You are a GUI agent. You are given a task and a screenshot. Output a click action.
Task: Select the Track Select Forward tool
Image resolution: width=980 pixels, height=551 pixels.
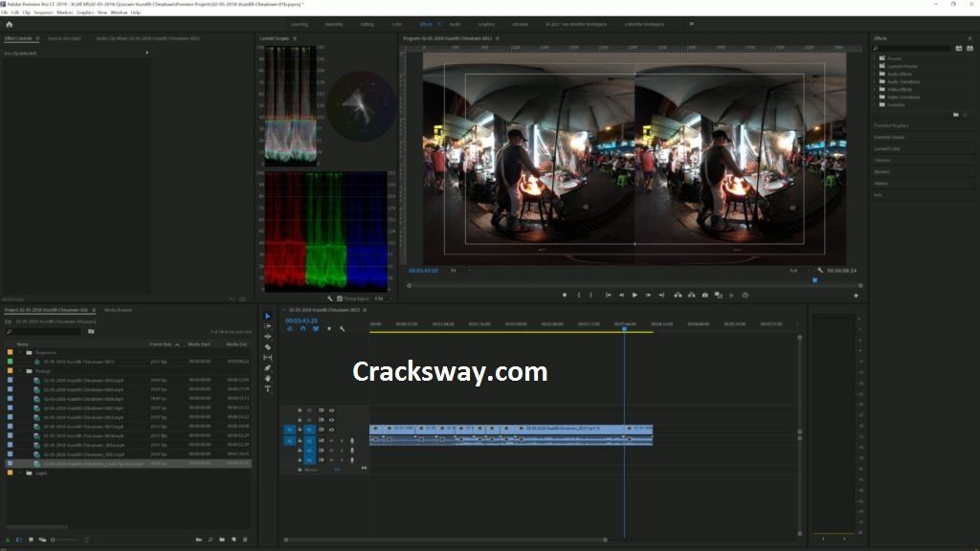click(268, 326)
